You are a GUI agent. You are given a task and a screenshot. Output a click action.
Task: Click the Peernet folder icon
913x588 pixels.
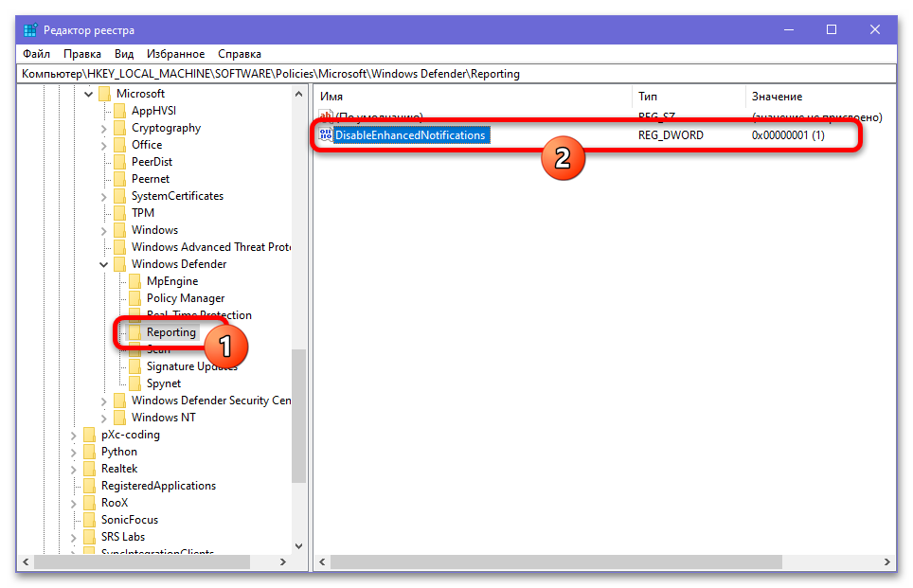[120, 179]
